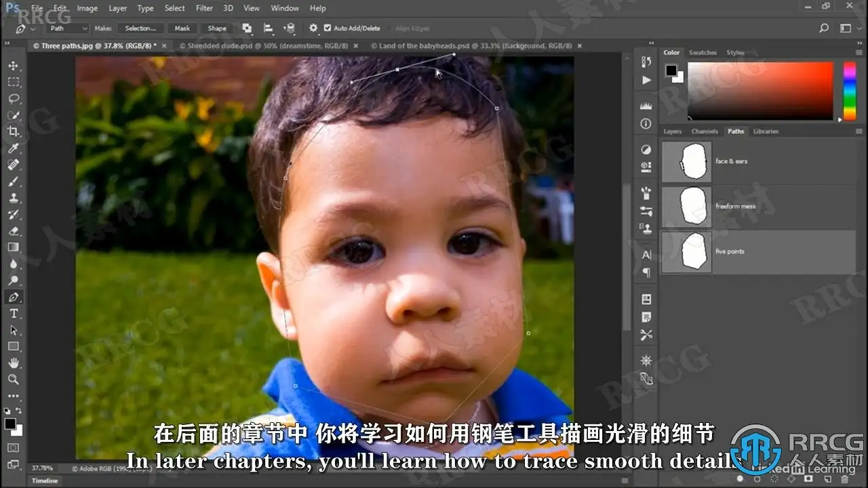The image size is (868, 488).
Task: Toggle Quick Mask mode
Action: (x=13, y=448)
